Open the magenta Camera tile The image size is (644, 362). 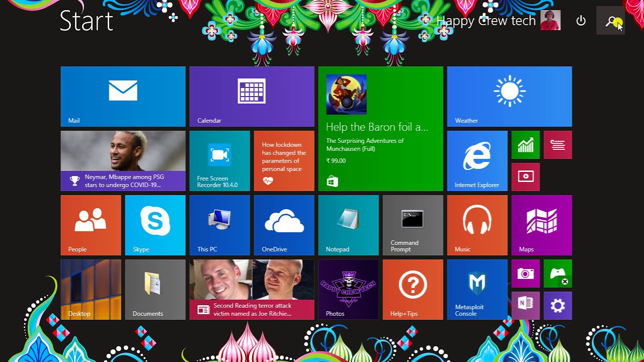click(525, 274)
